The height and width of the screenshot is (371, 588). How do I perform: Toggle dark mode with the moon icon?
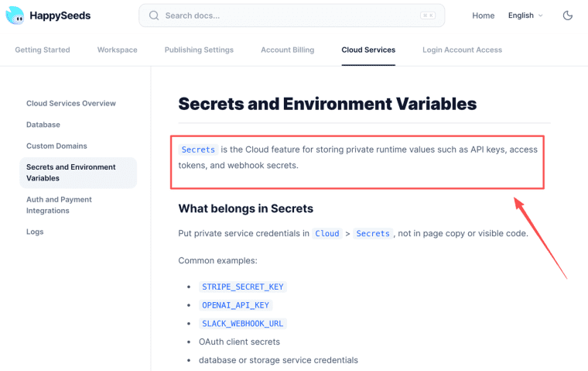click(568, 15)
